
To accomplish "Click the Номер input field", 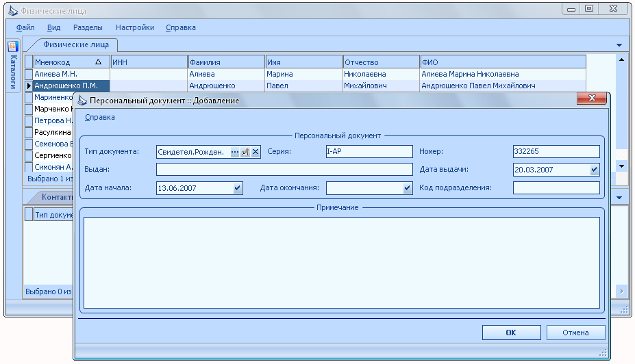I will pos(556,152).
